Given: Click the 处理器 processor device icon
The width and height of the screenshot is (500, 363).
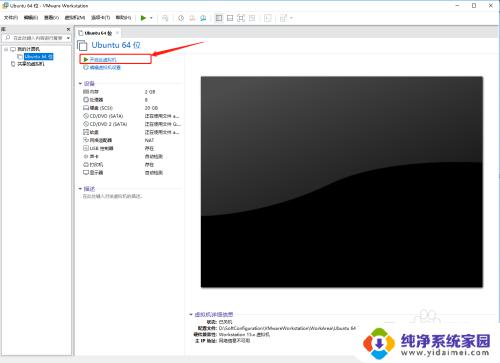Looking at the screenshot, I should click(x=86, y=100).
